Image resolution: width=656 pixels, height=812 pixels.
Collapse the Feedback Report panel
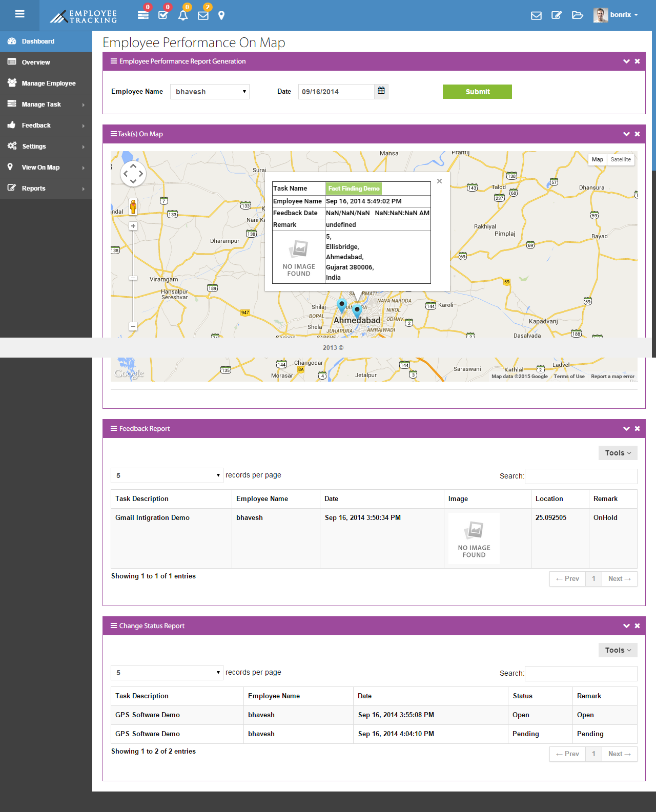pos(626,429)
